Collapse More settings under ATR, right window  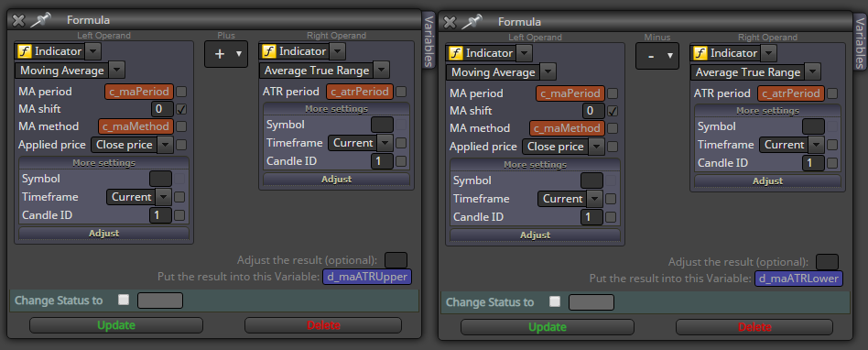coord(768,110)
